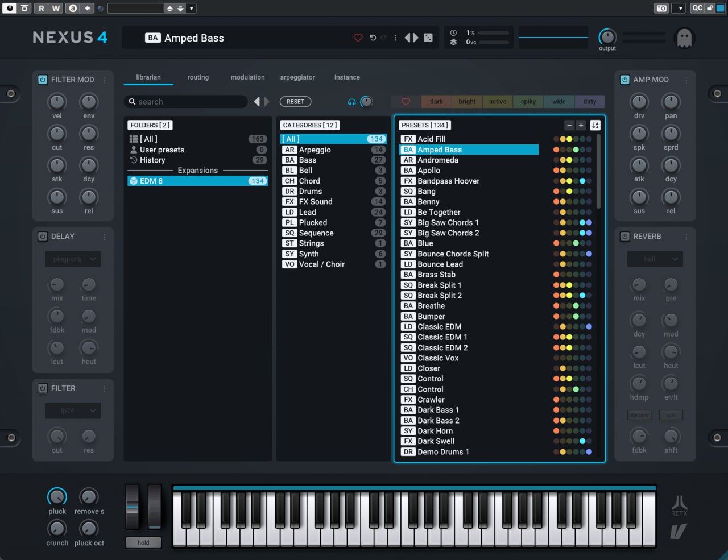Click the favorites heart filter above the presets list

[406, 102]
